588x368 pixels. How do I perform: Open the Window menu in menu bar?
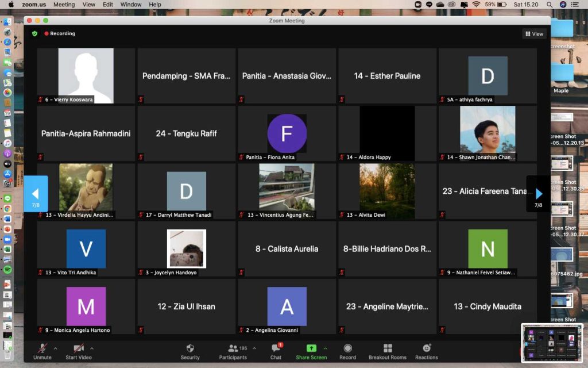click(131, 5)
